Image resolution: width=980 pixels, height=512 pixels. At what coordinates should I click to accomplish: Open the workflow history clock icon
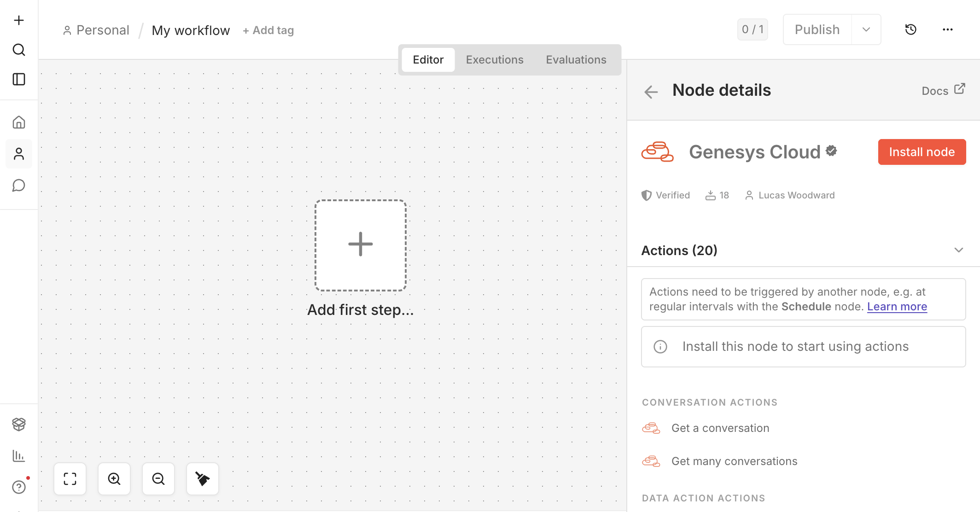911,29
